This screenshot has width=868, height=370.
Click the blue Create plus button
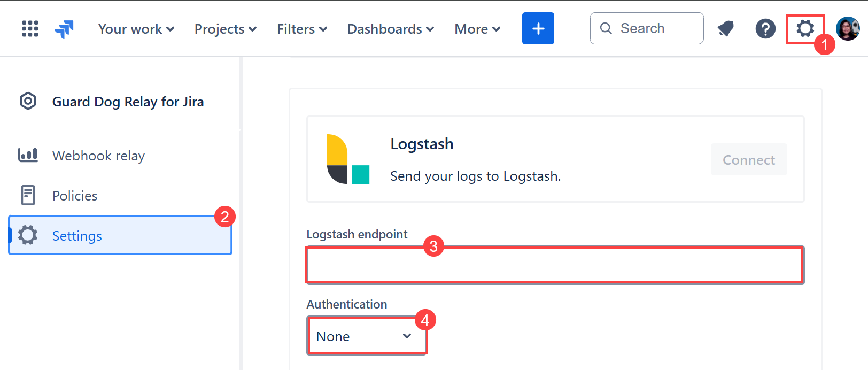[x=538, y=28]
